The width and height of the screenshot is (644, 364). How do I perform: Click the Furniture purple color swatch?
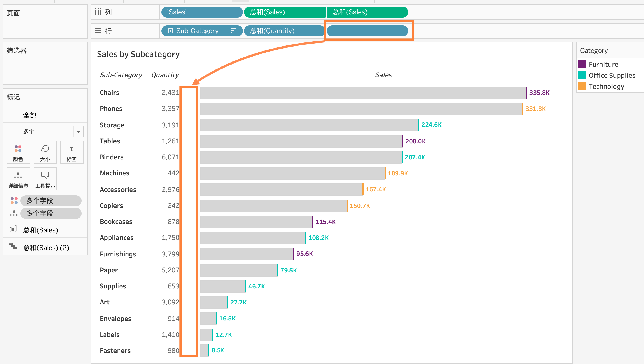coord(582,64)
